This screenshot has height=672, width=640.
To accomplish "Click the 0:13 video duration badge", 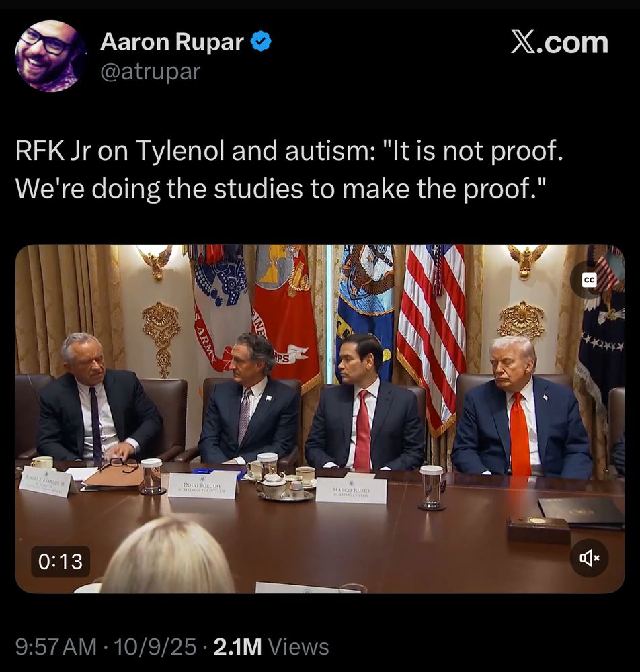I will click(61, 561).
